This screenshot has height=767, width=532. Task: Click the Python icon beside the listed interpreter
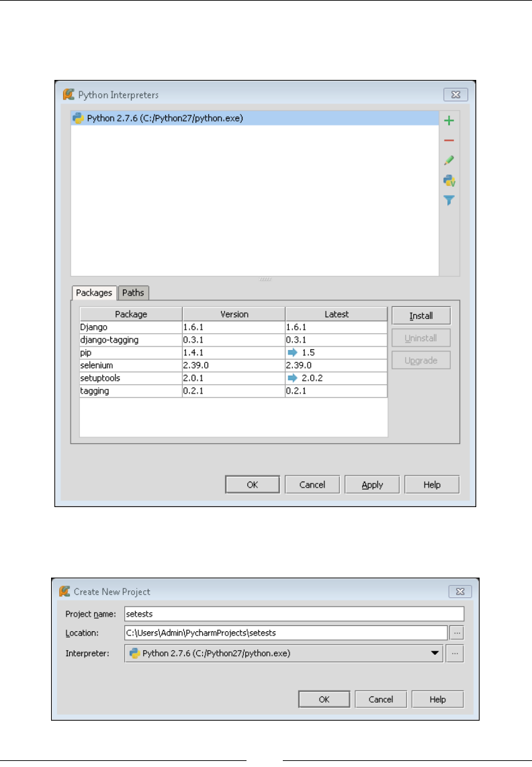pos(78,118)
